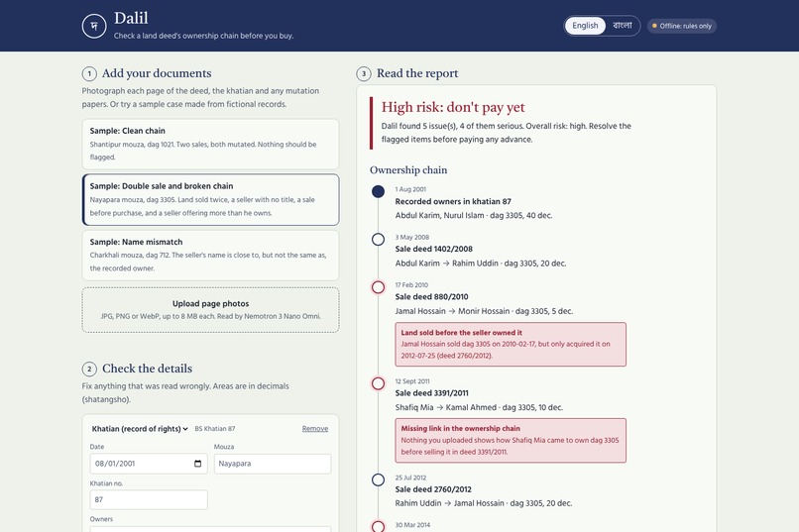Switch language to English
The width and height of the screenshot is (799, 532).
point(585,26)
